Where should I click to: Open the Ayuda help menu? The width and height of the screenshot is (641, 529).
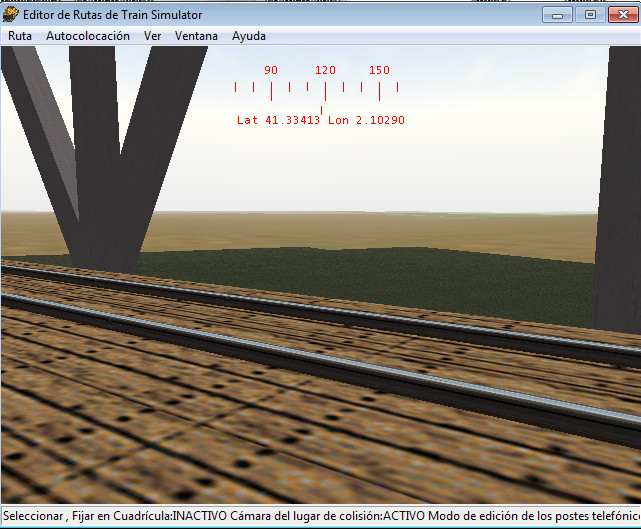coord(249,36)
